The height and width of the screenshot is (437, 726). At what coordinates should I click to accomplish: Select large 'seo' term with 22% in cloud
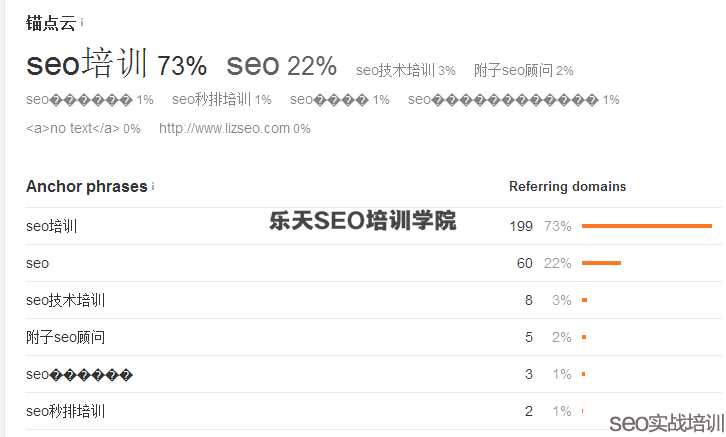(253, 65)
